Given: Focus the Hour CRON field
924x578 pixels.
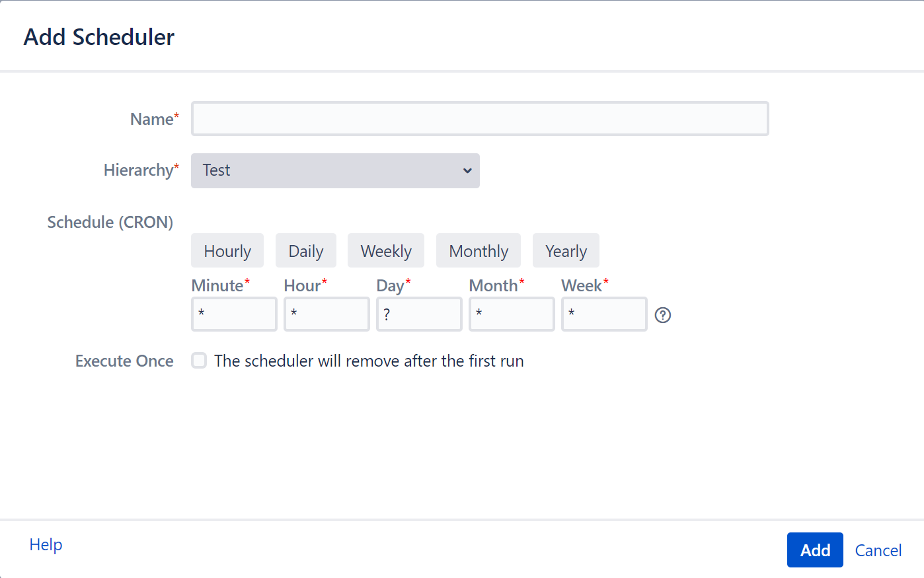Looking at the screenshot, I should [327, 314].
